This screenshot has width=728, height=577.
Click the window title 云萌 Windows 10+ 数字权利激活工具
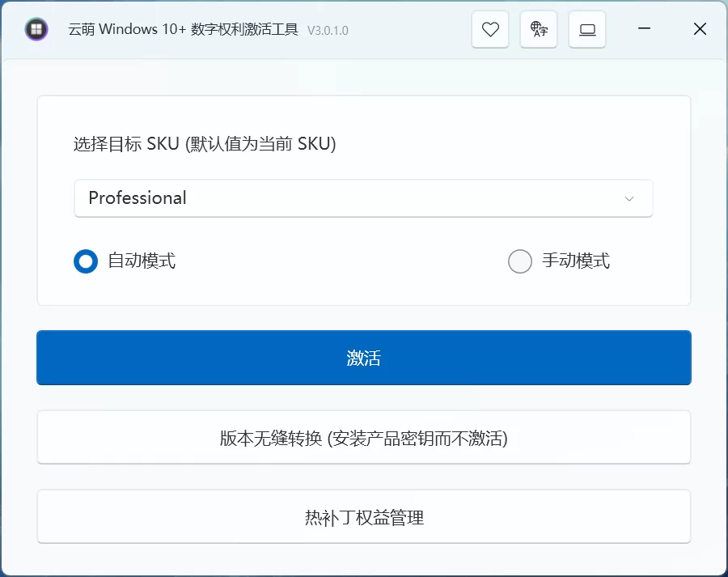(x=183, y=29)
